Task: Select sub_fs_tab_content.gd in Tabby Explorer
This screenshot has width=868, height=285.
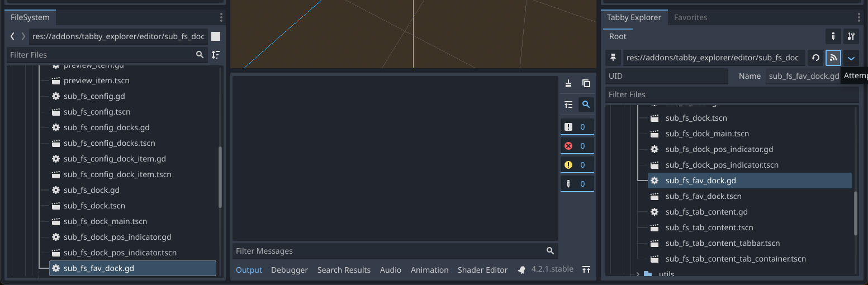Action: point(706,212)
